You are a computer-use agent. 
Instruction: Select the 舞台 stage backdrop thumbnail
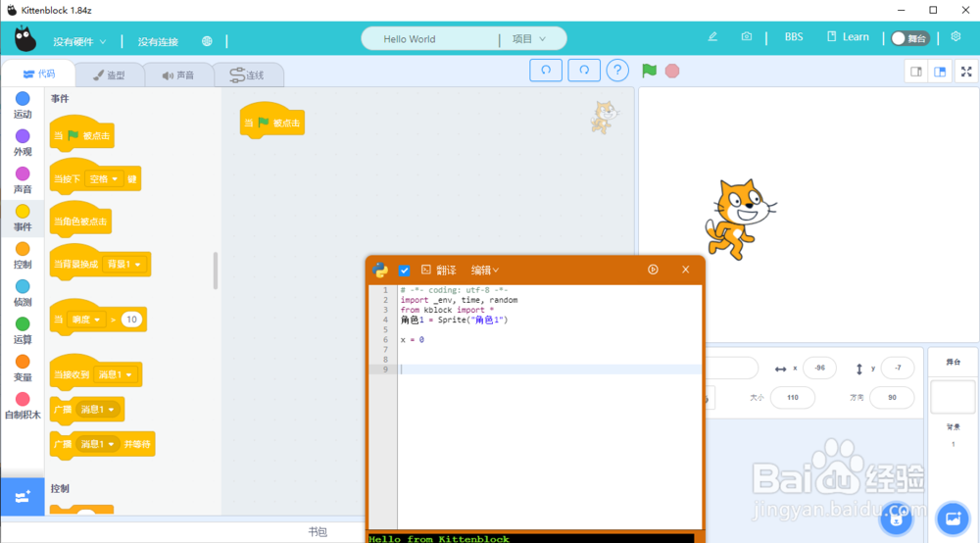[953, 397]
